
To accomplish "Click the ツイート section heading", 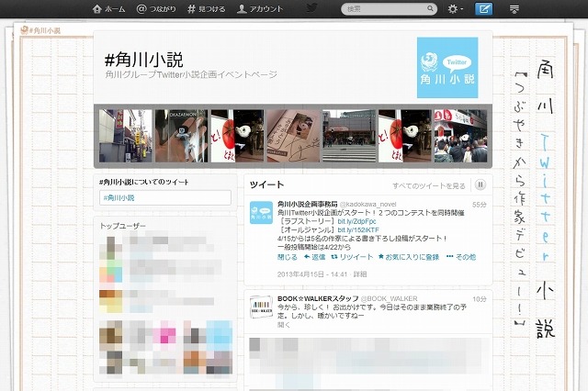I will 266,184.
